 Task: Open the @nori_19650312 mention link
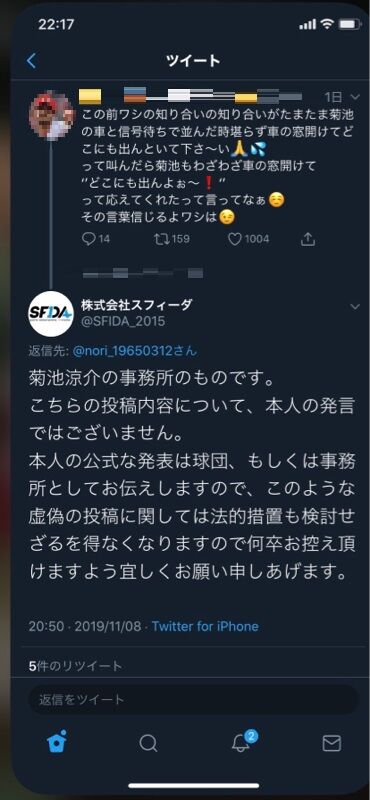pyautogui.click(x=135, y=351)
